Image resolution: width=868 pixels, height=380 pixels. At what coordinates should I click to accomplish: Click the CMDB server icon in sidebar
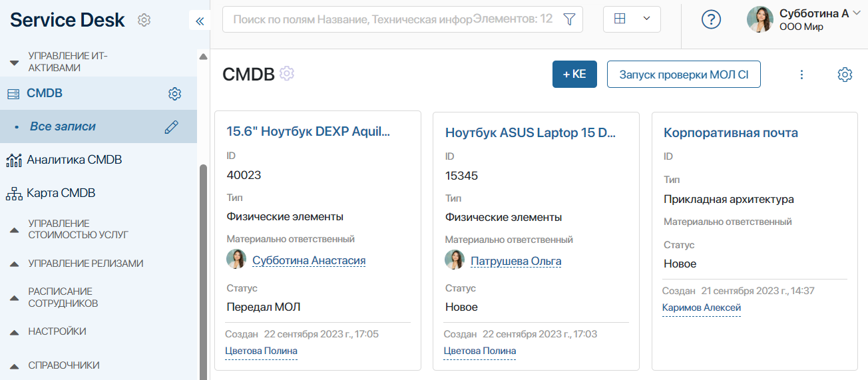point(13,94)
